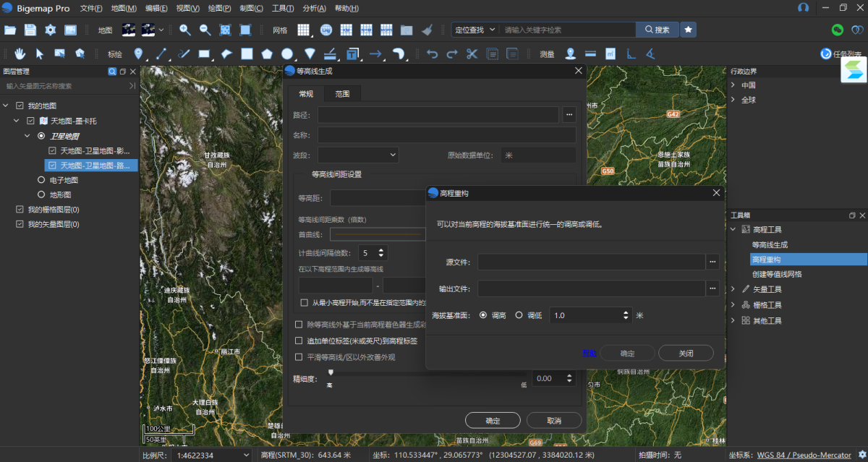
Task: Open the 波段 dropdown
Action: (358, 155)
